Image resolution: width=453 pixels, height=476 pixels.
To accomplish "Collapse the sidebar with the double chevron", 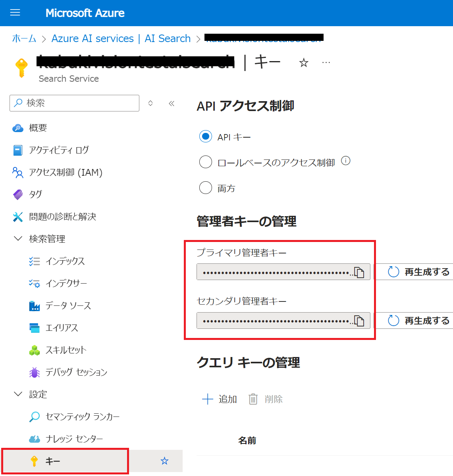I will pos(172,103).
